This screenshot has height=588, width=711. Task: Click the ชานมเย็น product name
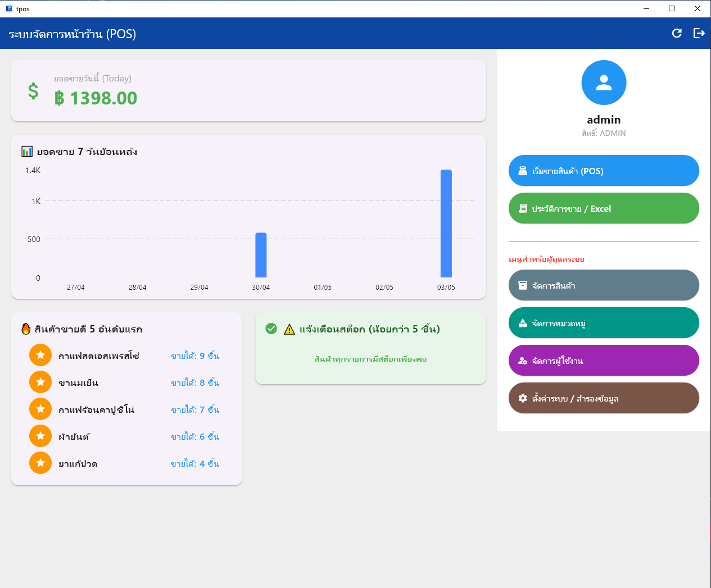click(79, 382)
